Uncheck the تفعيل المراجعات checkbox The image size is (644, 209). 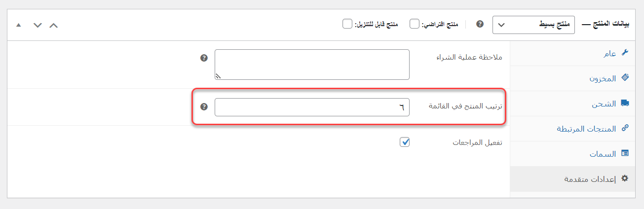405,142
